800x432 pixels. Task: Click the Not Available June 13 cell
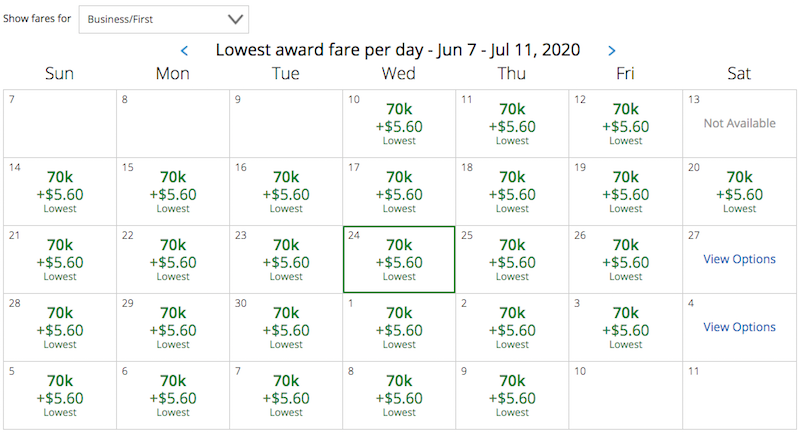739,124
